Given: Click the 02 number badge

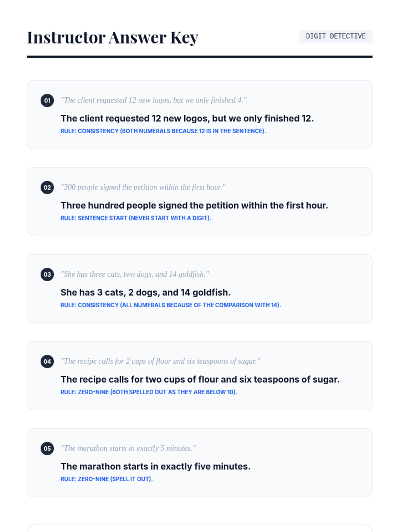Looking at the screenshot, I should [x=47, y=188].
